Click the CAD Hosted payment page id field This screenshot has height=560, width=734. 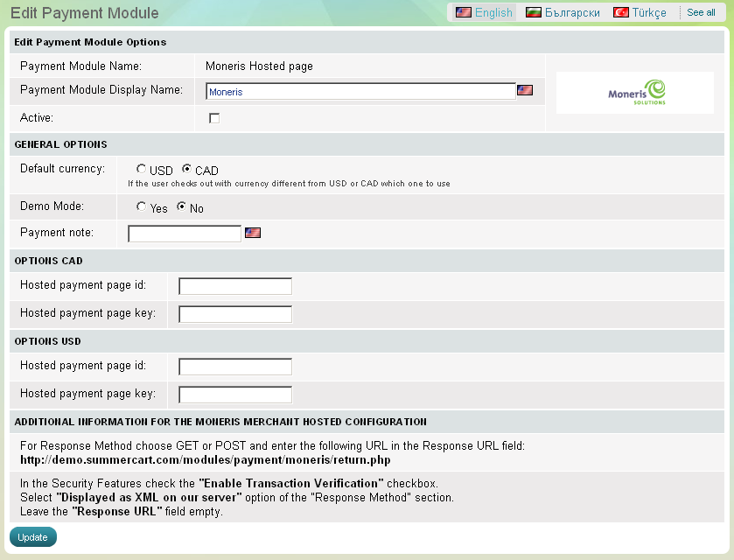point(235,286)
